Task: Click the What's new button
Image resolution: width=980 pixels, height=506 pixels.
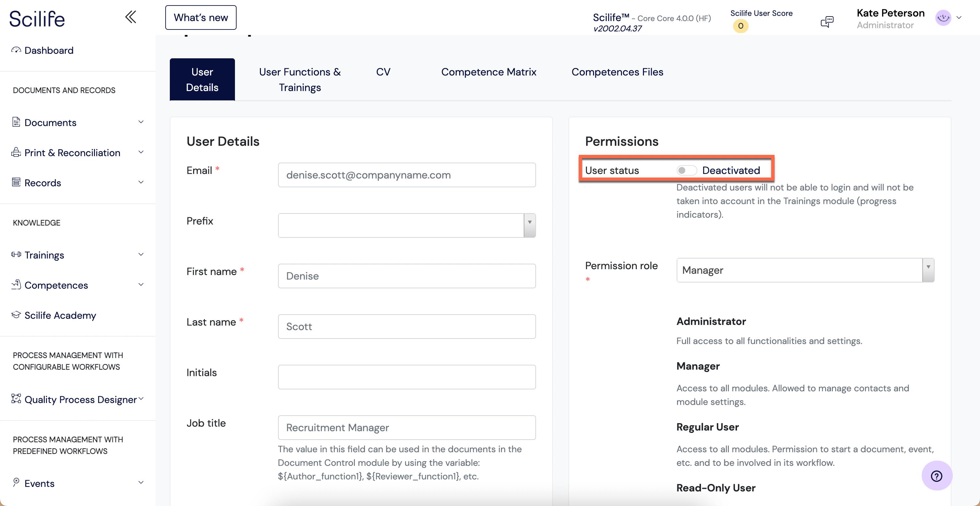Action: coord(201,17)
